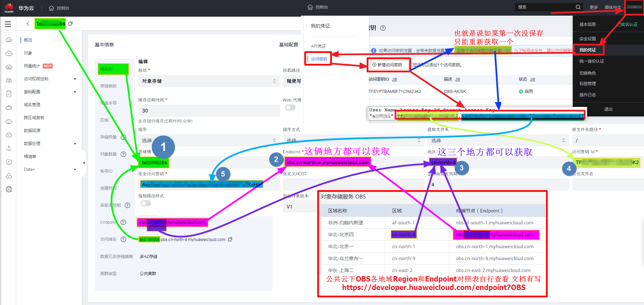Copy the access domain name

pyautogui.click(x=230, y=239)
